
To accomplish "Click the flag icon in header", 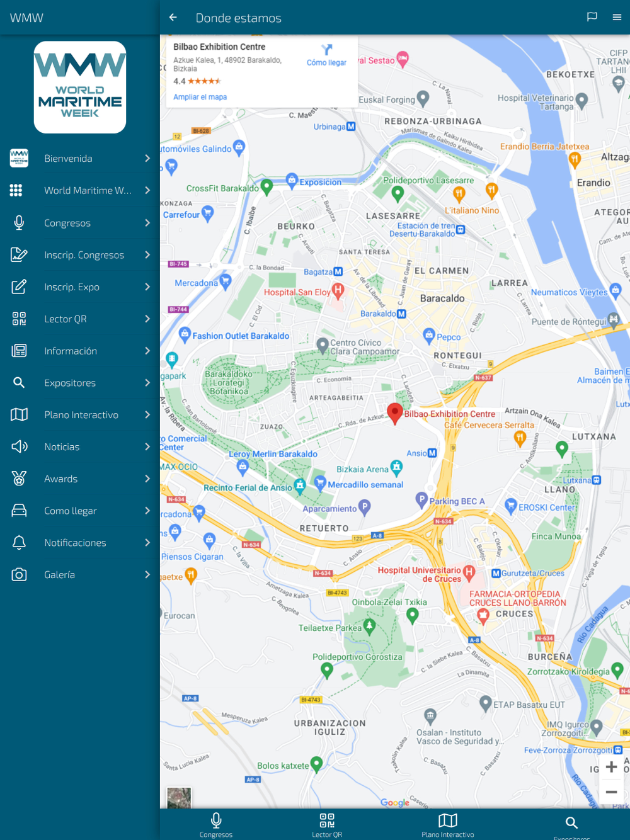I will [x=592, y=17].
